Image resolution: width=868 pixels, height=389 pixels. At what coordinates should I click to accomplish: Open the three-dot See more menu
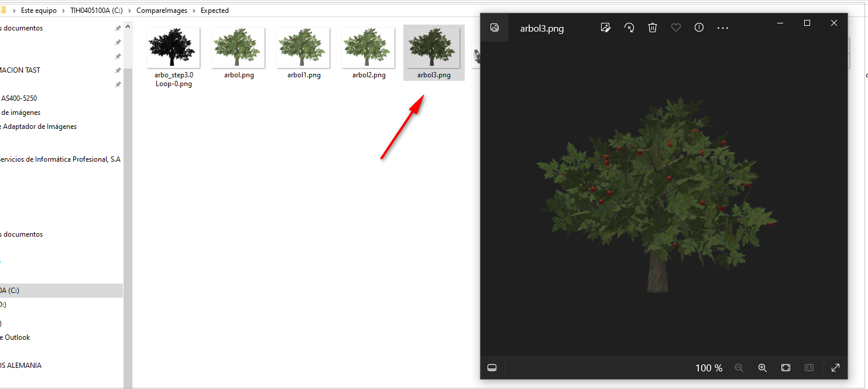(723, 28)
